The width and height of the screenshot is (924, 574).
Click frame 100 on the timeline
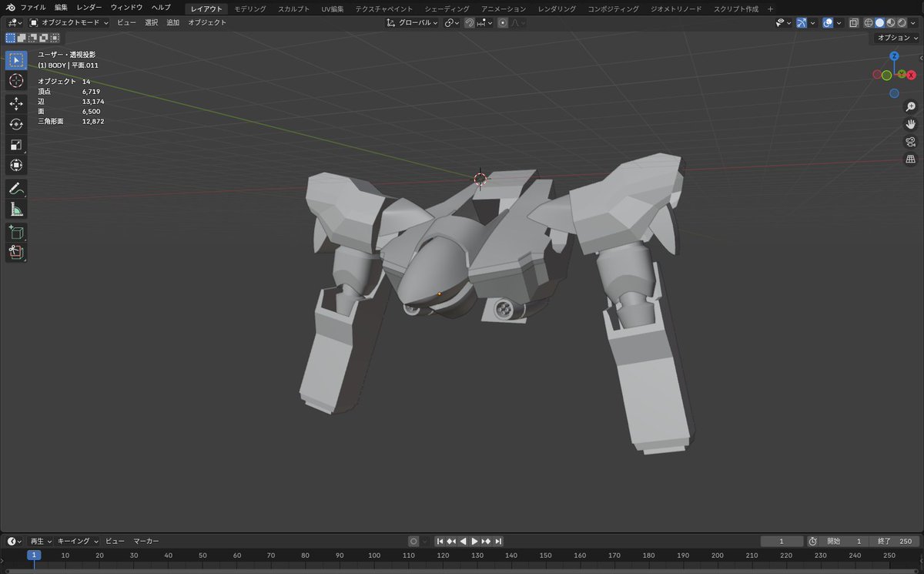(x=373, y=555)
